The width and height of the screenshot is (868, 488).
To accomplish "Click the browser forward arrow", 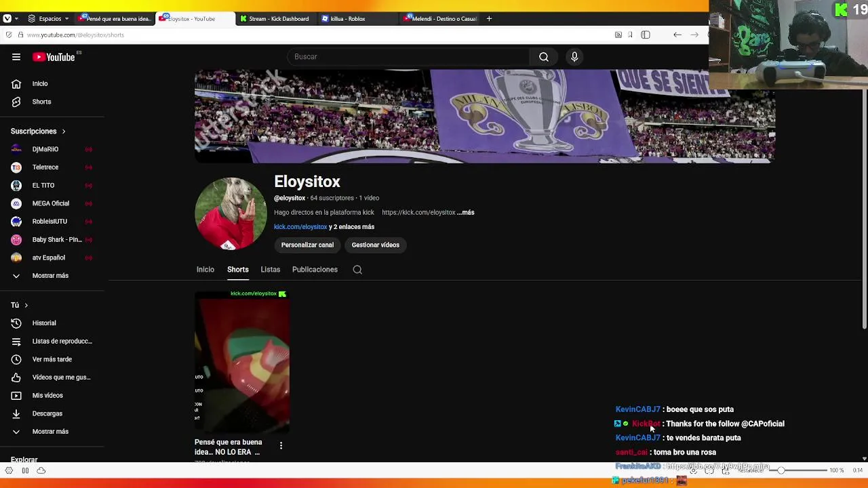I will click(x=694, y=35).
